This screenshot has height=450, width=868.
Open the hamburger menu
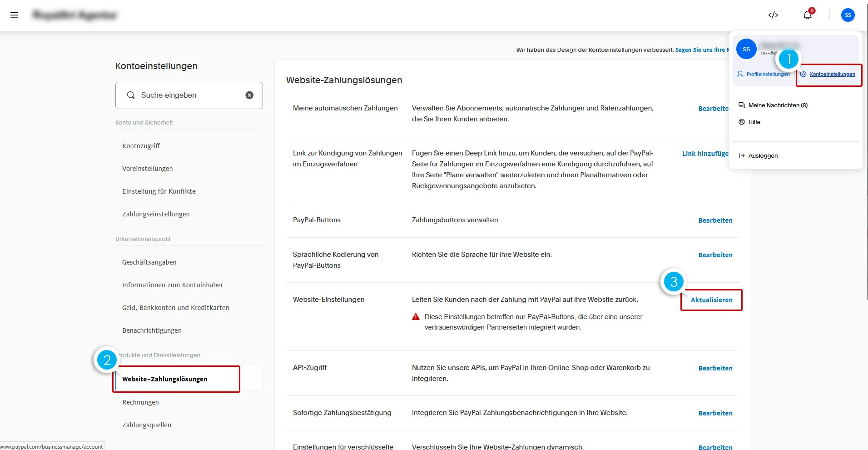[14, 15]
